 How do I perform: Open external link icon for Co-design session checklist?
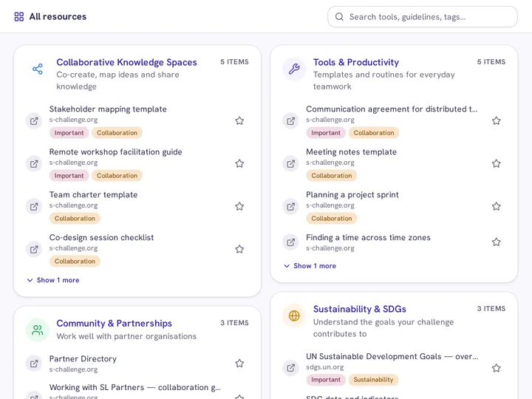pos(34,249)
